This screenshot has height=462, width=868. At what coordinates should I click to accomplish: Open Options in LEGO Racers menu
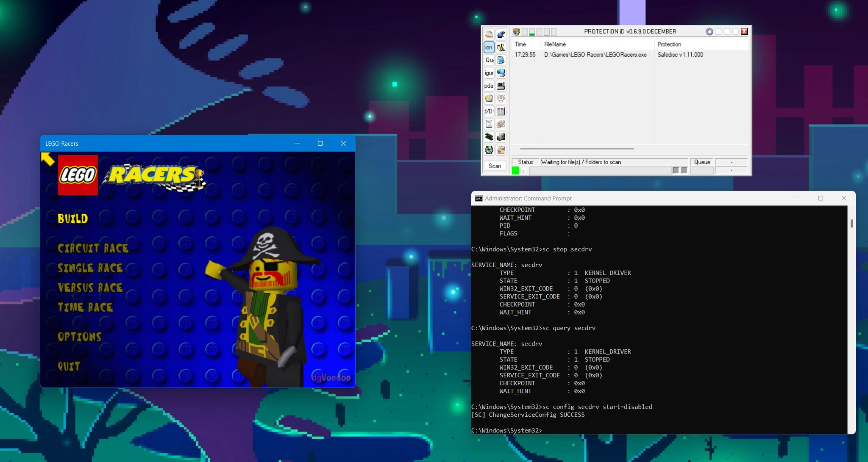click(x=80, y=337)
